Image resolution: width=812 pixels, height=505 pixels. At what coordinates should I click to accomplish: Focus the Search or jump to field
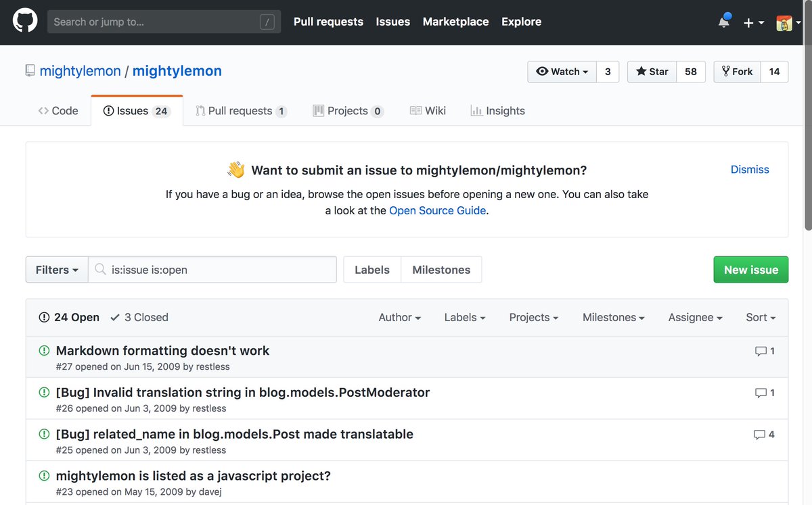click(x=164, y=22)
